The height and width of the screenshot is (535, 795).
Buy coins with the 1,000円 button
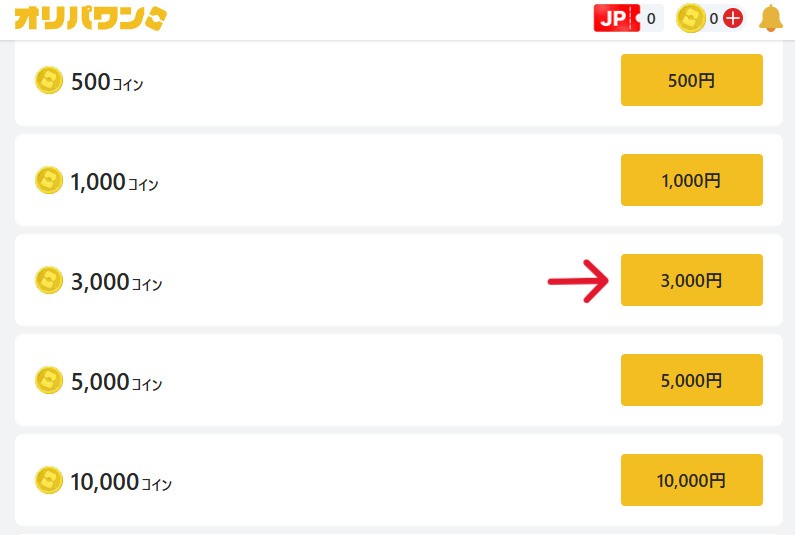click(691, 181)
